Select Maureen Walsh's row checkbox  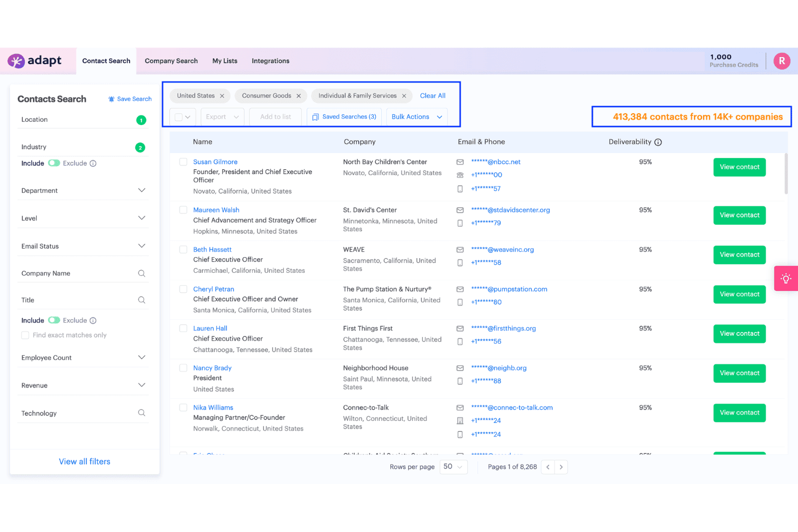pyautogui.click(x=183, y=210)
